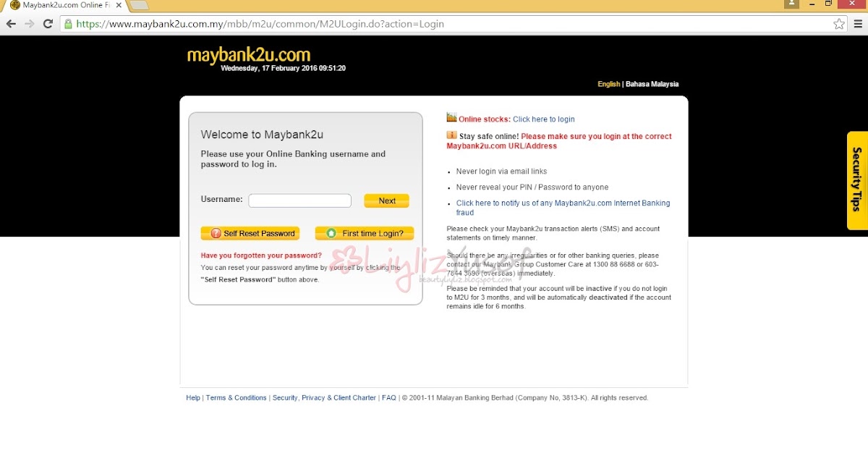The height and width of the screenshot is (456, 868).
Task: Click the 'Online stocks:' red label
Action: pos(485,119)
